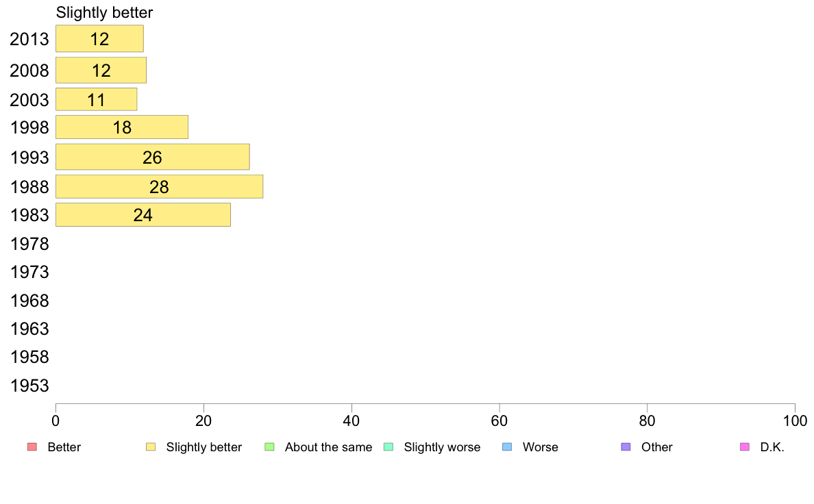Image resolution: width=814 pixels, height=504 pixels.
Task: Select the 1988 bar showing 28
Action: (x=160, y=186)
